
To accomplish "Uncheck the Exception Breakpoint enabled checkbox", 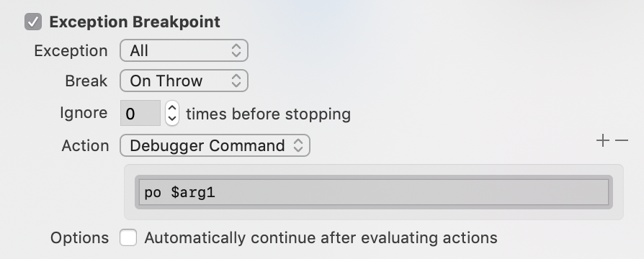I will 33,22.
